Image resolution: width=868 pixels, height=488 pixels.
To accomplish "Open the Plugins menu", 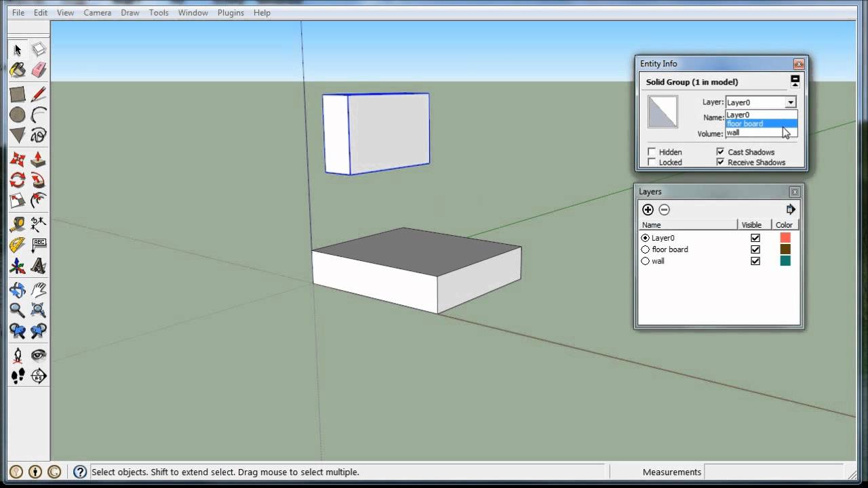I will 230,12.
